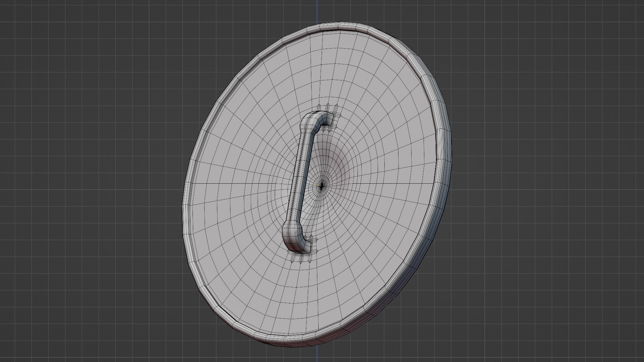Click the outer rim at disc's top edge
The width and height of the screenshot is (644, 362).
tap(339, 26)
